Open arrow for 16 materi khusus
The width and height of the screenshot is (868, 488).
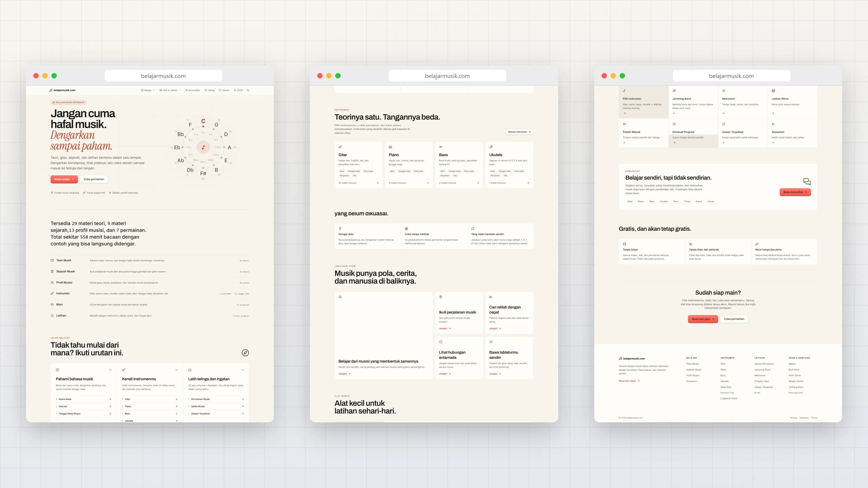377,183
